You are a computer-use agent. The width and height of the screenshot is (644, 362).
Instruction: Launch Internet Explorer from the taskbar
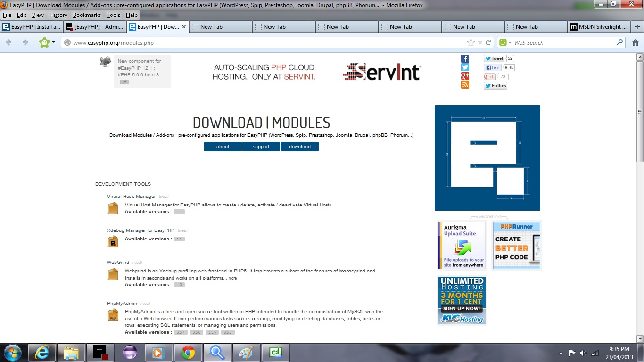pyautogui.click(x=42, y=353)
